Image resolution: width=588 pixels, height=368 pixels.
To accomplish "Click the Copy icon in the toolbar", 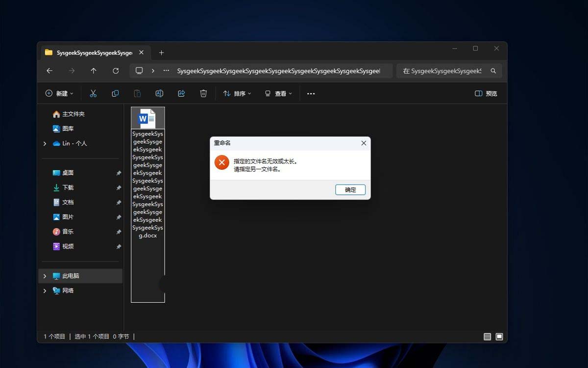I will [115, 93].
